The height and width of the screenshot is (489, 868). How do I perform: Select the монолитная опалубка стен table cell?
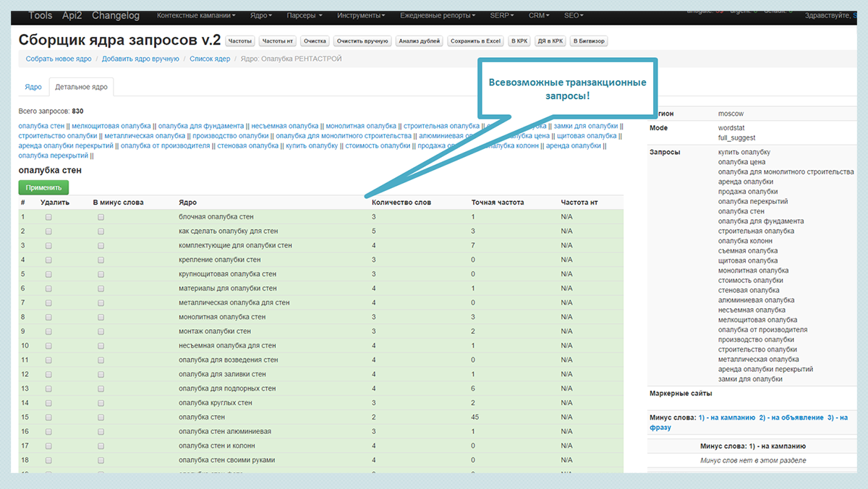222,317
